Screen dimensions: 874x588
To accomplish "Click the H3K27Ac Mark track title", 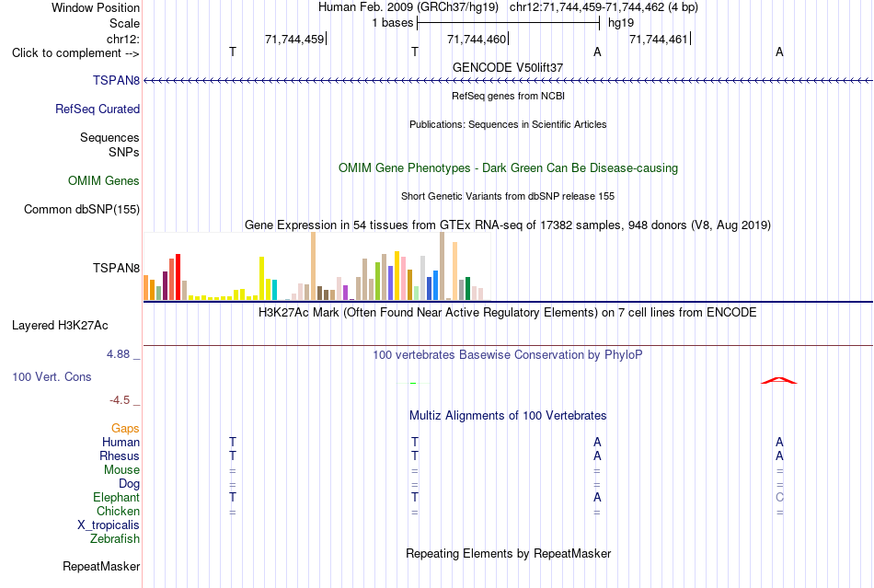I will (x=508, y=312).
